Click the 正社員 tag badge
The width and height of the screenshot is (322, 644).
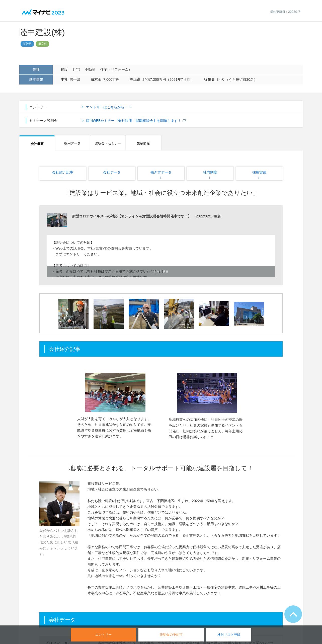pos(27,44)
